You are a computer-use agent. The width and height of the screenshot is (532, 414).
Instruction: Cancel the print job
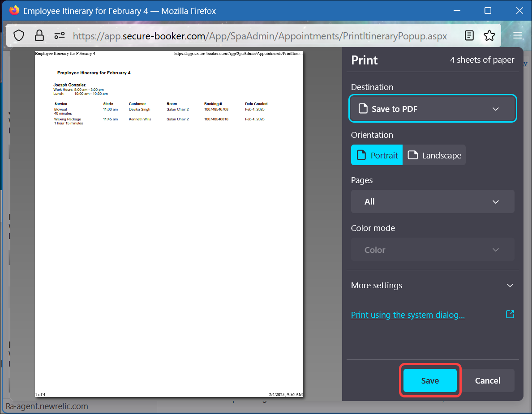click(488, 380)
